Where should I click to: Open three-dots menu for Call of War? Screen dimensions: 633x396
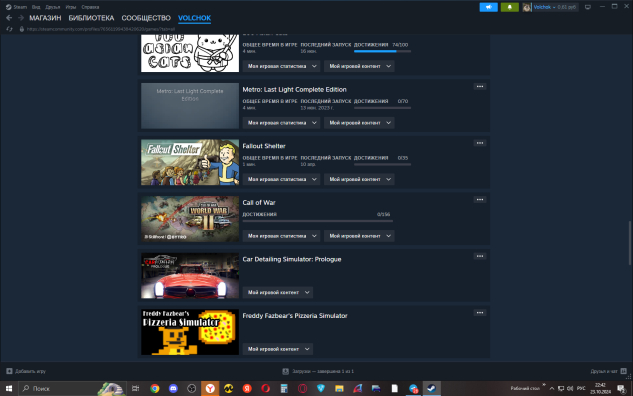pyautogui.click(x=480, y=199)
